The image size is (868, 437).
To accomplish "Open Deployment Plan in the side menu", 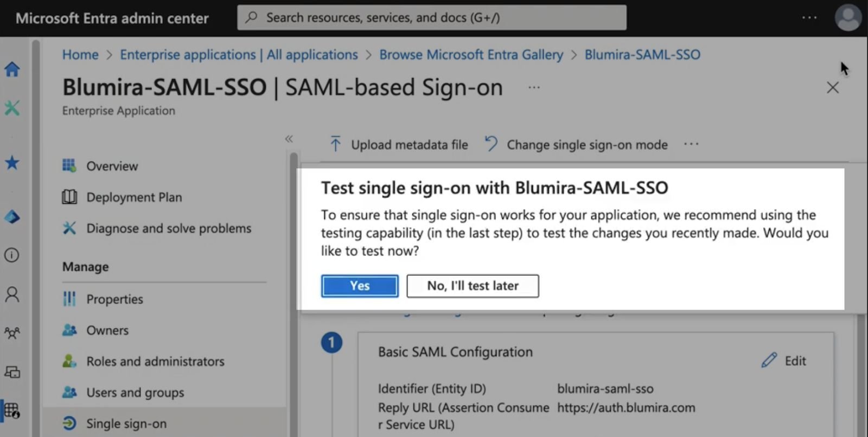I will coord(134,197).
